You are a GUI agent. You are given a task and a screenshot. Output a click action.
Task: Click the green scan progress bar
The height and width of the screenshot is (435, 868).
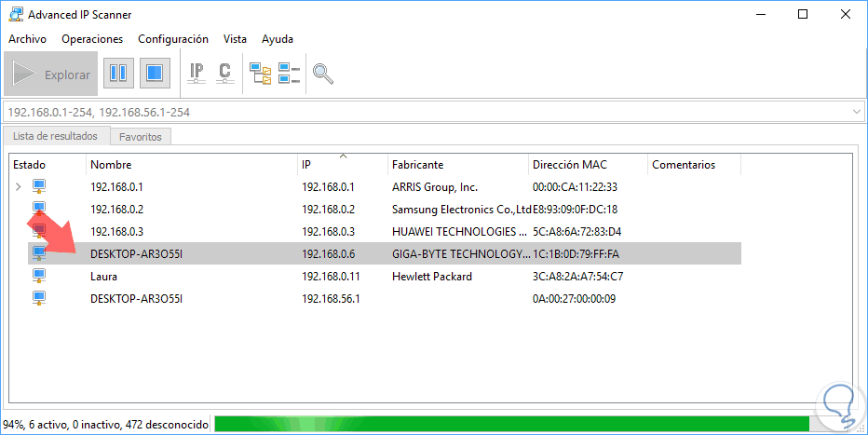coord(512,424)
